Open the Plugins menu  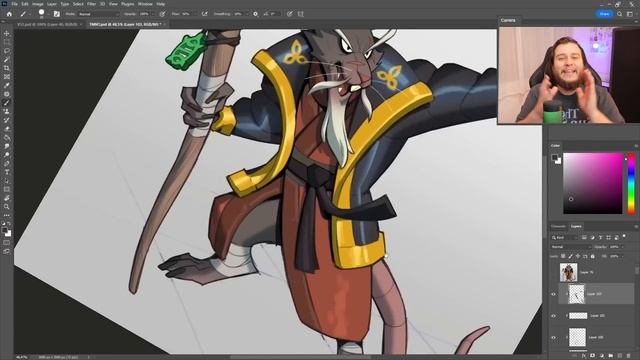point(127,4)
